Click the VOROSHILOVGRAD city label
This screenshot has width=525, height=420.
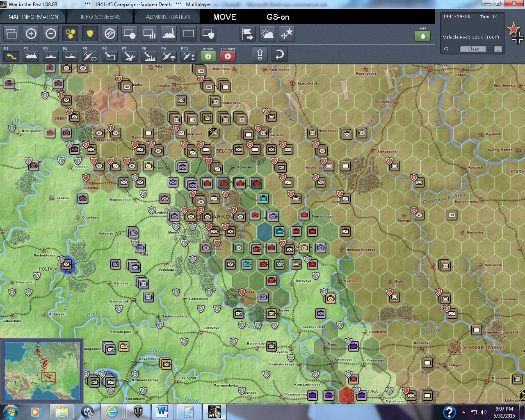click(484, 347)
